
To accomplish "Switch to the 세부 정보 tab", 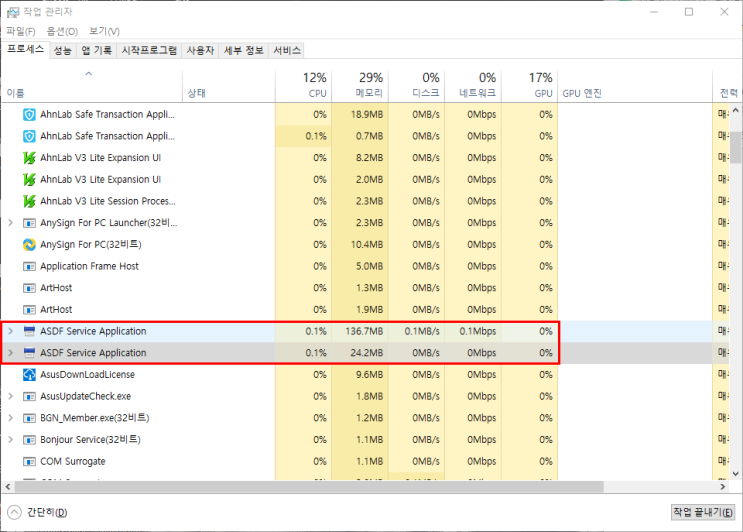I will click(244, 50).
